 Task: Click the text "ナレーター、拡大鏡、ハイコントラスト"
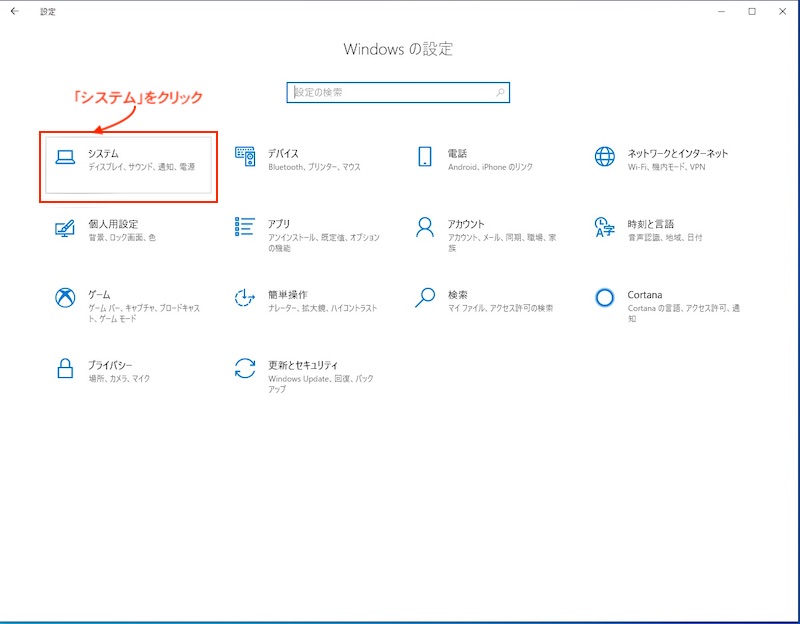click(x=322, y=308)
